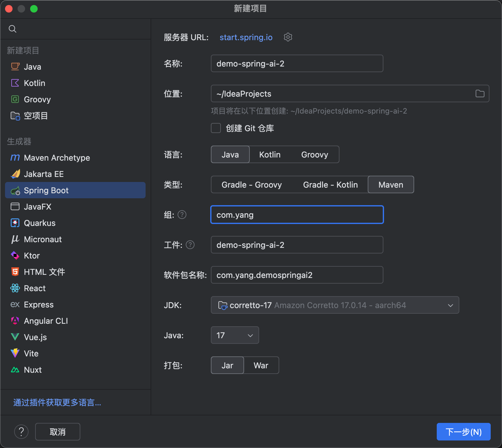Image resolution: width=502 pixels, height=448 pixels.
Task: Choose Gradle - Groovy project type
Action: pyautogui.click(x=252, y=184)
